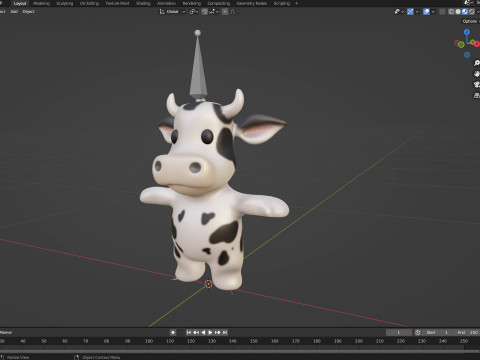Open the Add menu in viewport header
Screen dimensions: 480x360
[14, 12]
